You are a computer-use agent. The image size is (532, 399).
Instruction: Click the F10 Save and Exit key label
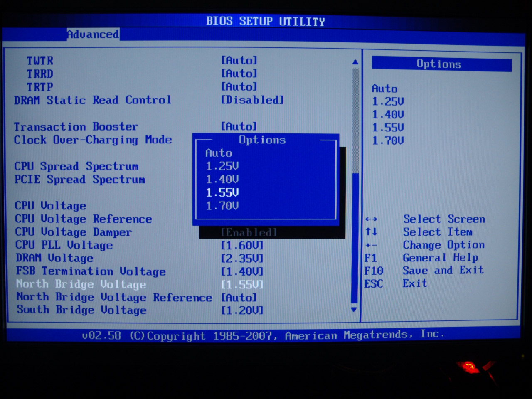point(374,271)
